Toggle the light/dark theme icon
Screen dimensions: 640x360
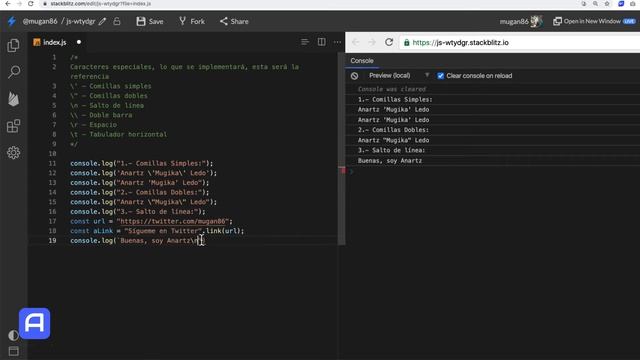click(x=13, y=335)
